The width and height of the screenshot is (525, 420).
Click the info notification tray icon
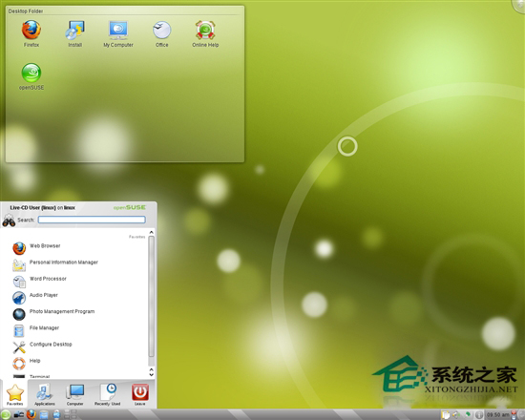(x=479, y=415)
